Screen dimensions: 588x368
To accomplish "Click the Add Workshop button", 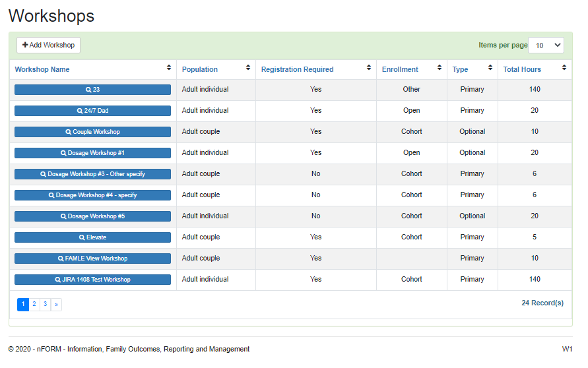I will click(x=48, y=45).
